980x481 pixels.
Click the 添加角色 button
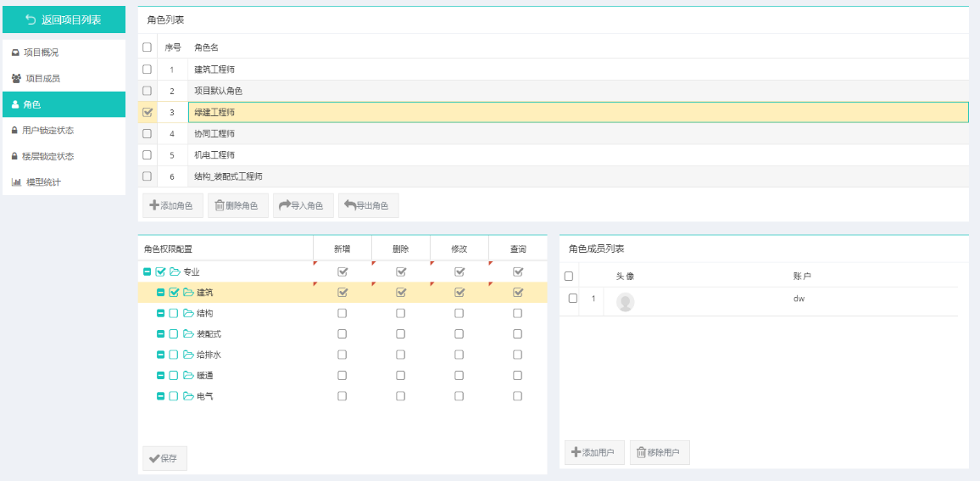pos(173,206)
